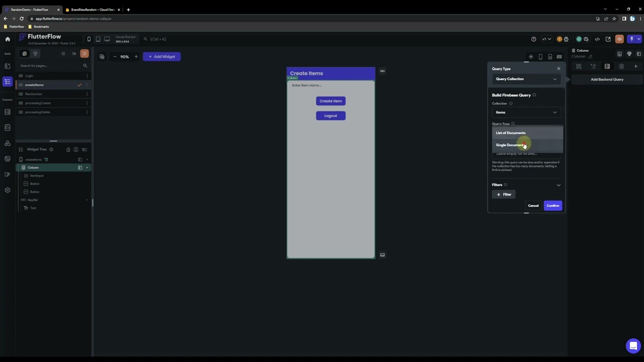Screen dimensions: 644x362
Task: Open the chat support bubble
Action: click(633, 346)
